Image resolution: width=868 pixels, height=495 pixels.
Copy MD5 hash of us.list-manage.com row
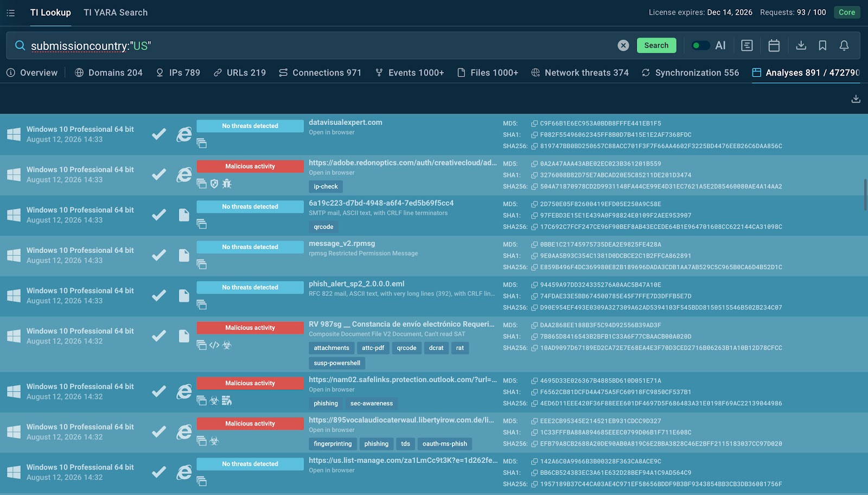534,461
